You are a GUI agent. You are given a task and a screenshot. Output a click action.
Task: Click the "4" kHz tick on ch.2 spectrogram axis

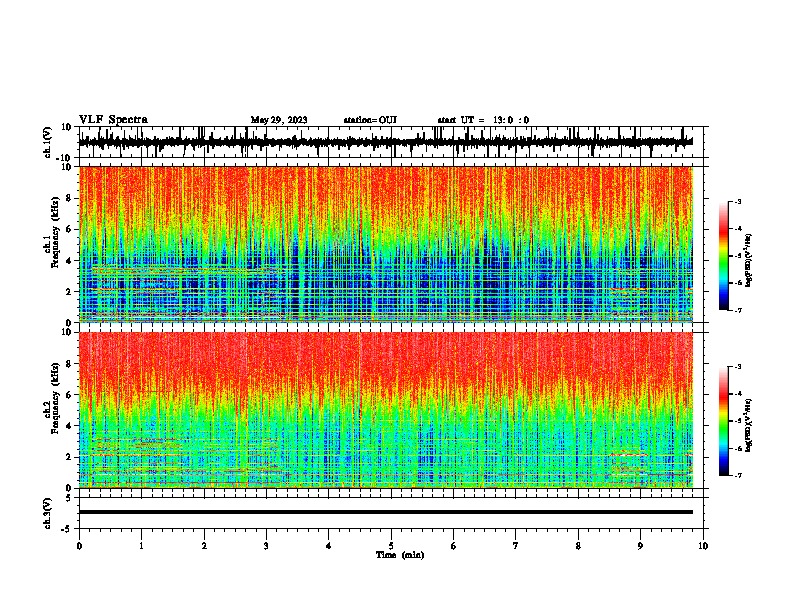(69, 426)
